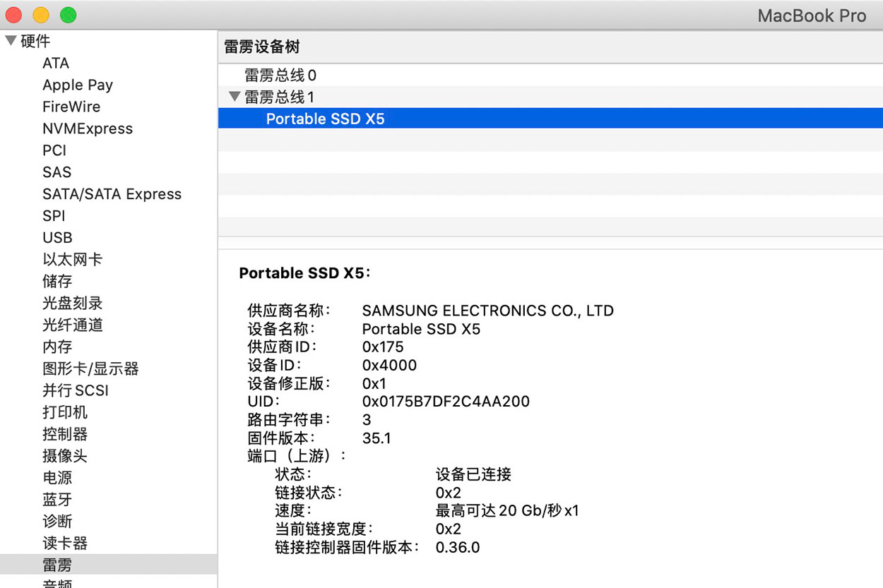Open SATA/SATA Express section
Viewport: 883px width, 588px height.
coord(112,194)
